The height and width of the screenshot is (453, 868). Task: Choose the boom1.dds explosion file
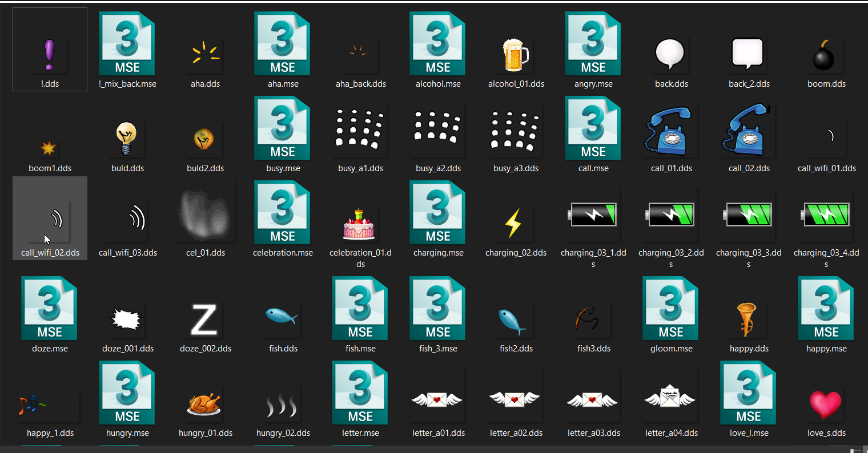coord(50,148)
